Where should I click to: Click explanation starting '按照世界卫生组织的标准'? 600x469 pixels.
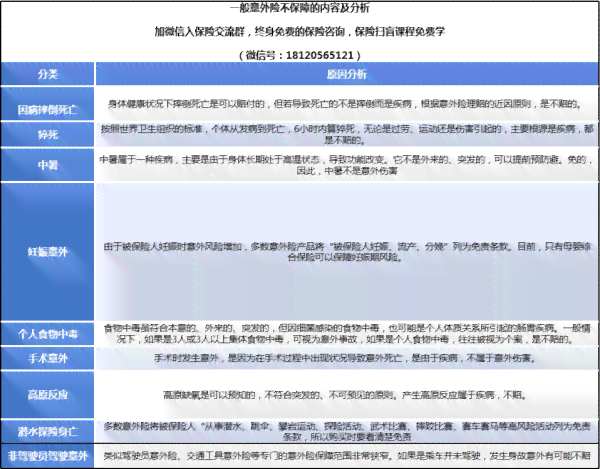(x=347, y=134)
